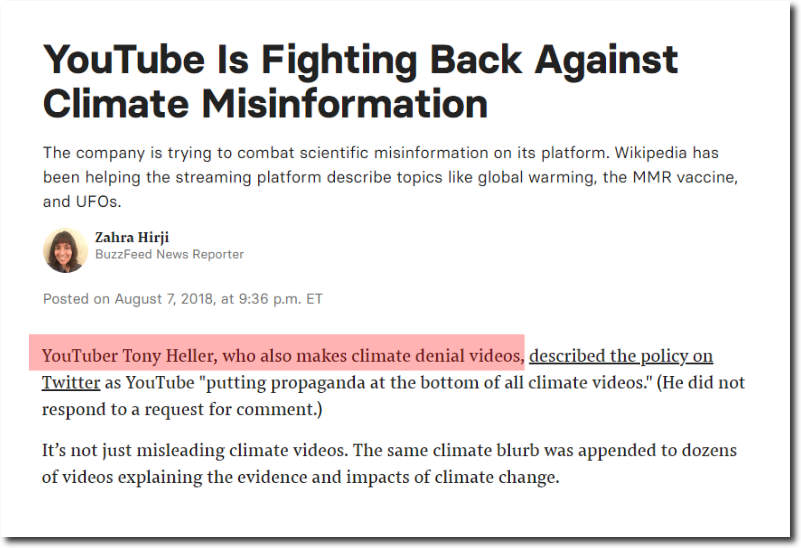Click '9:36 p.m. ET' in the post date
This screenshot has width=801, height=548.
(x=280, y=299)
